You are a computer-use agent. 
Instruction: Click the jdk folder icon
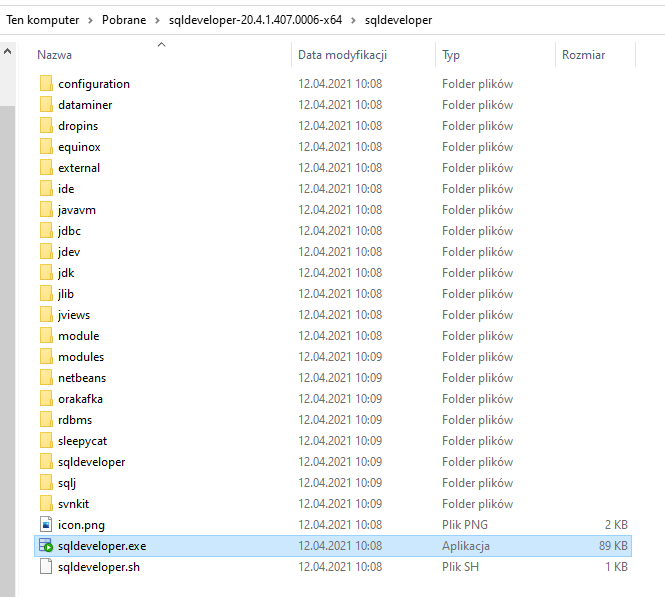pyautogui.click(x=46, y=273)
